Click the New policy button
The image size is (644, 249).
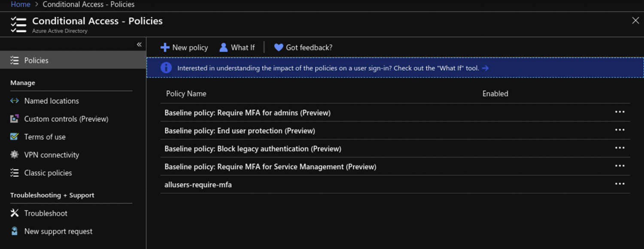click(x=184, y=48)
